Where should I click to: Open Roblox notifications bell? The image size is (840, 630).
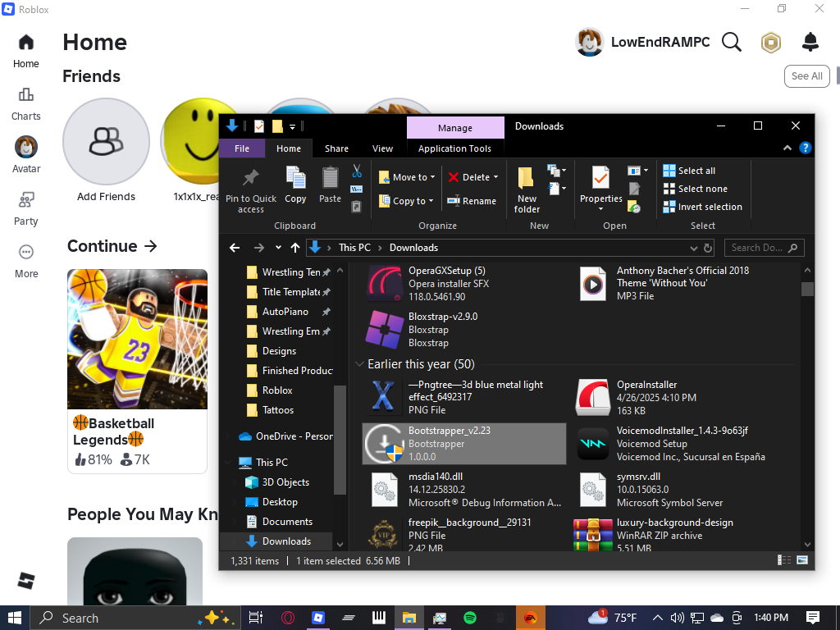pyautogui.click(x=810, y=42)
